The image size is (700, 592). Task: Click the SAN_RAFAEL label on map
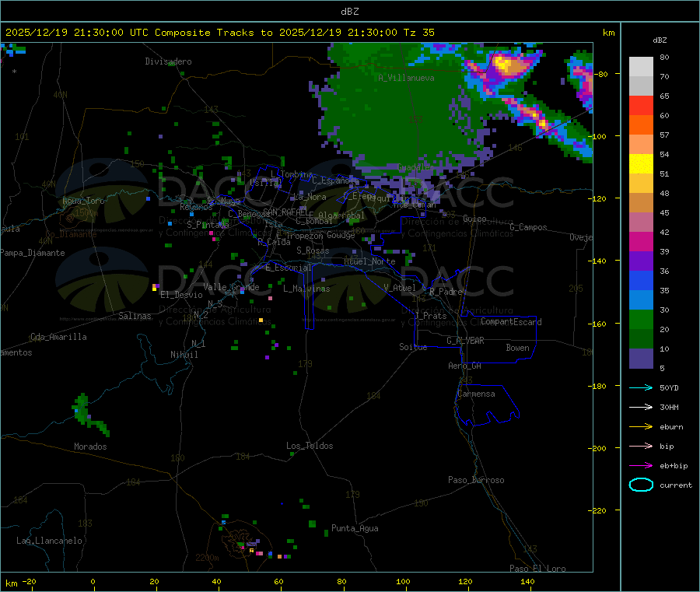pos(285,212)
